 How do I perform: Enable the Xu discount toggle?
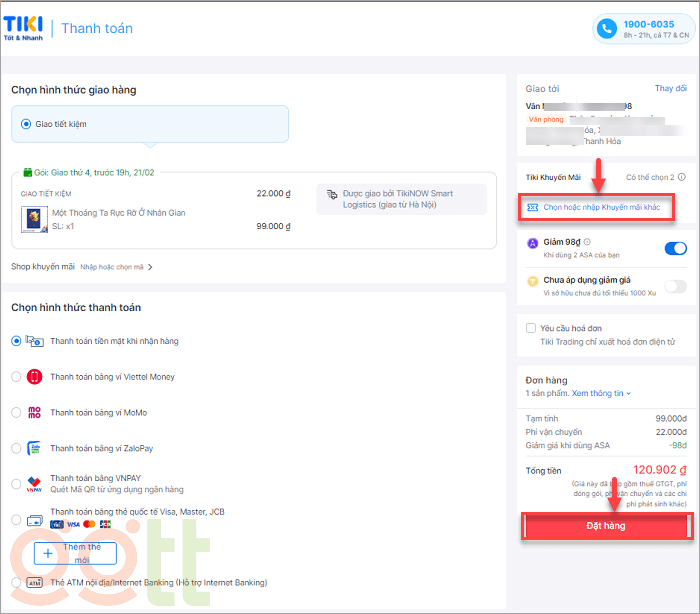(x=675, y=287)
